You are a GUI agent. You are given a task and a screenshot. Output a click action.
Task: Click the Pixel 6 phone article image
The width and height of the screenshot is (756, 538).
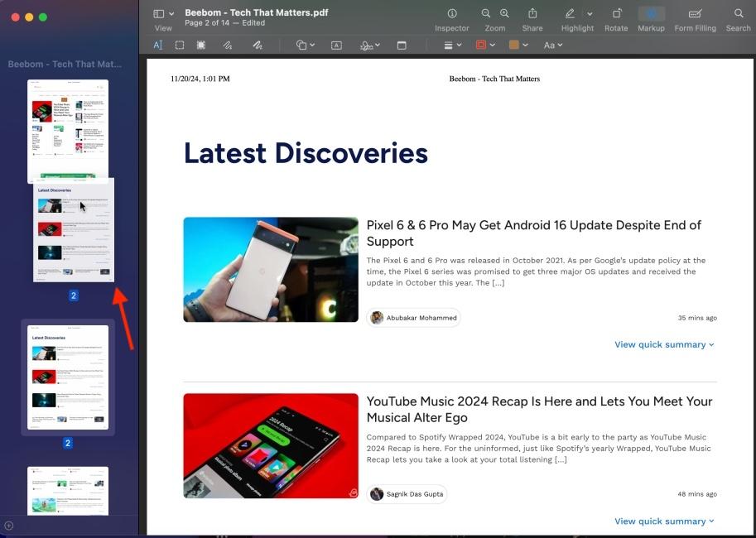pyautogui.click(x=271, y=270)
